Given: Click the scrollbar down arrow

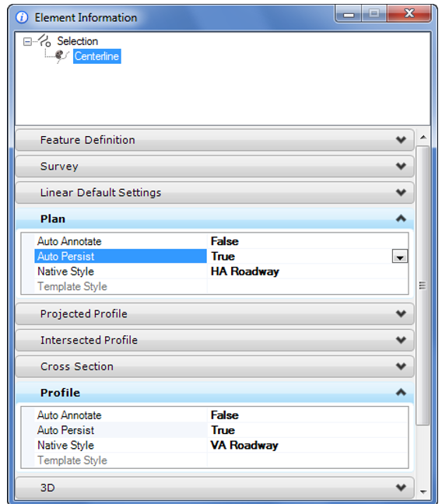Looking at the screenshot, I should (x=423, y=492).
